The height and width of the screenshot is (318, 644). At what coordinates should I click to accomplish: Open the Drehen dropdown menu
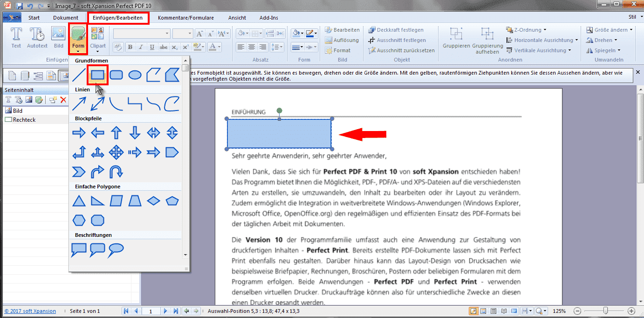click(x=606, y=40)
